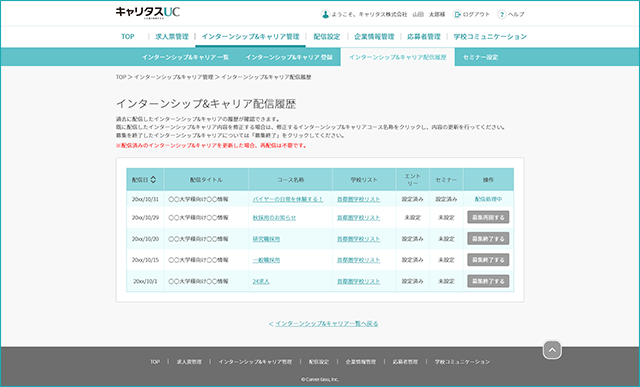The height and width of the screenshot is (387, 640).
Task: Click TOP in the breadcrumb trail
Action: tap(121, 77)
